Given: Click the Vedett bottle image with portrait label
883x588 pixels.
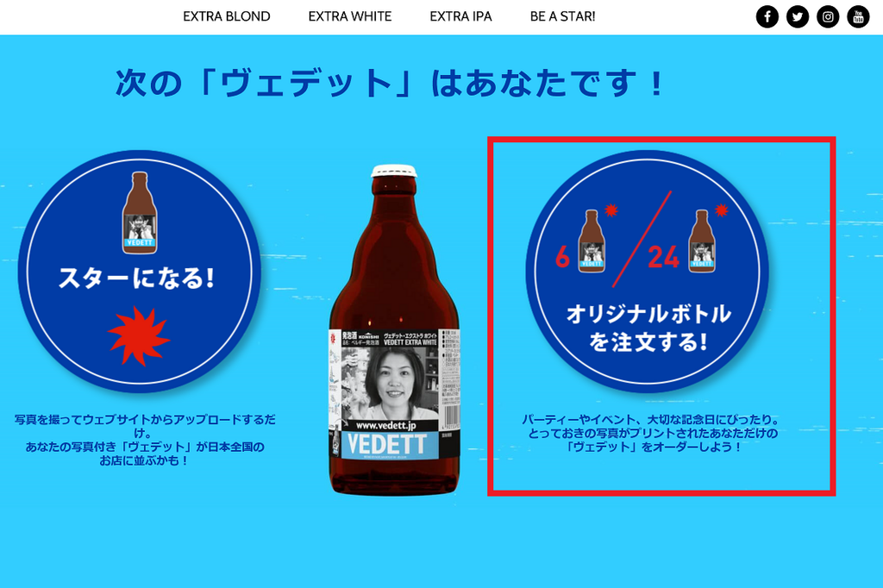Looking at the screenshot, I should pyautogui.click(x=394, y=330).
